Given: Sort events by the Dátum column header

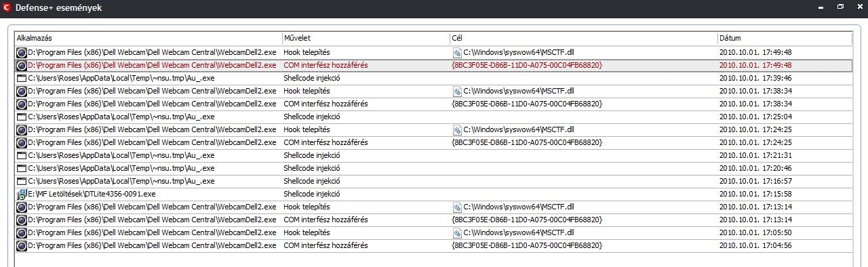Looking at the screenshot, I should (x=785, y=38).
